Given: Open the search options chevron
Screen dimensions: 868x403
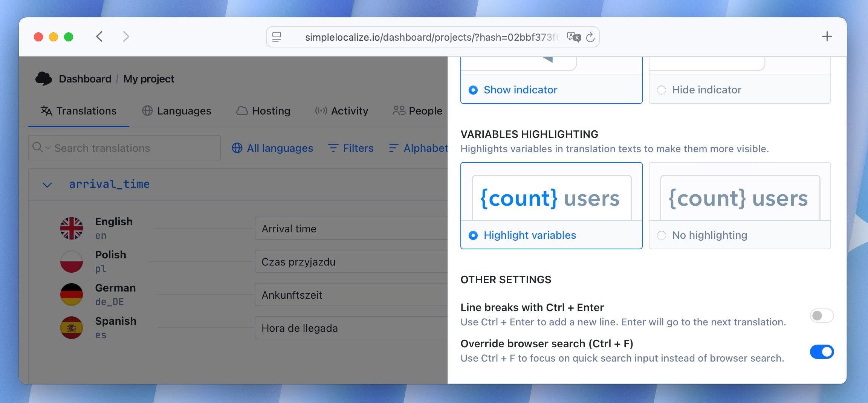Looking at the screenshot, I should click(x=47, y=148).
